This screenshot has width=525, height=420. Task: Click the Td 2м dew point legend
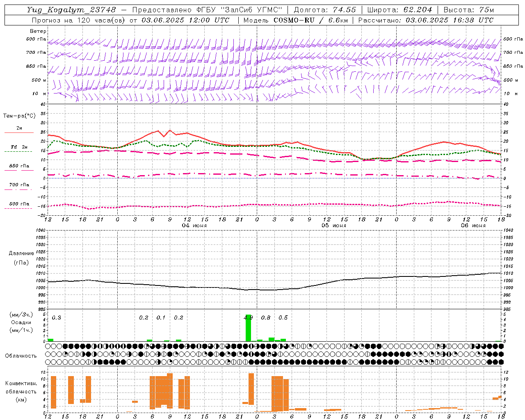point(19,149)
